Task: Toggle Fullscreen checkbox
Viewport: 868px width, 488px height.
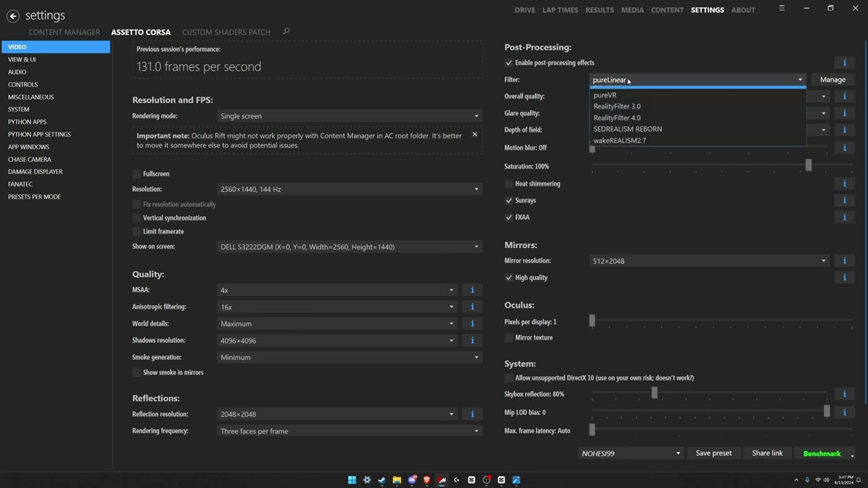Action: 137,174
